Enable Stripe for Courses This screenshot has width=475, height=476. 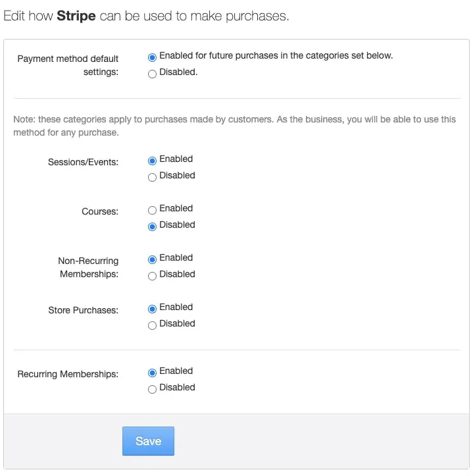click(152, 210)
